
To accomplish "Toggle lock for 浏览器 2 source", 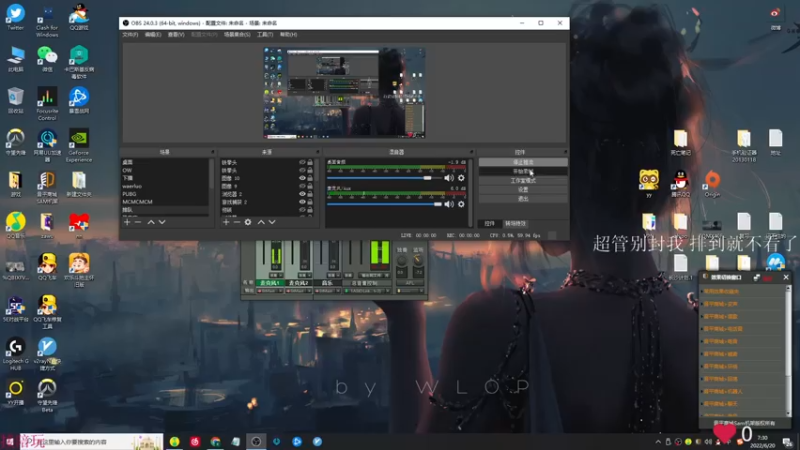I will 310,194.
